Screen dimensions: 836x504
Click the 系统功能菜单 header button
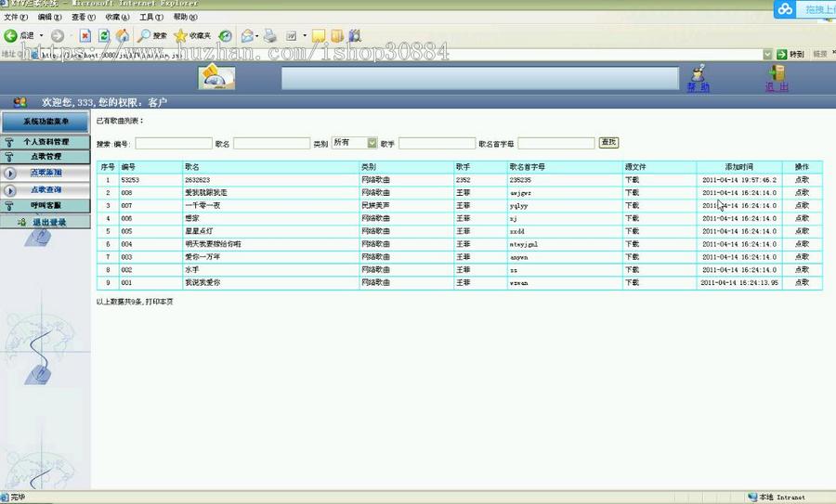click(46, 122)
